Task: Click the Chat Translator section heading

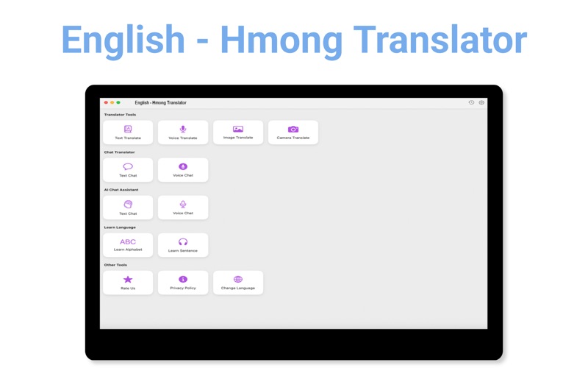Action: pos(119,152)
